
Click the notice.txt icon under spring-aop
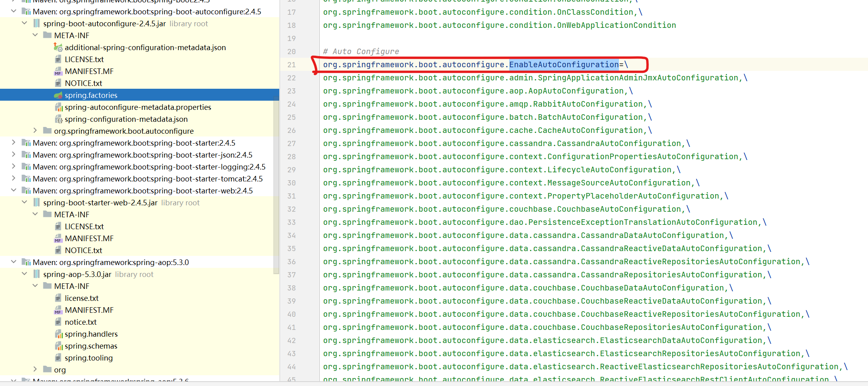coord(58,322)
